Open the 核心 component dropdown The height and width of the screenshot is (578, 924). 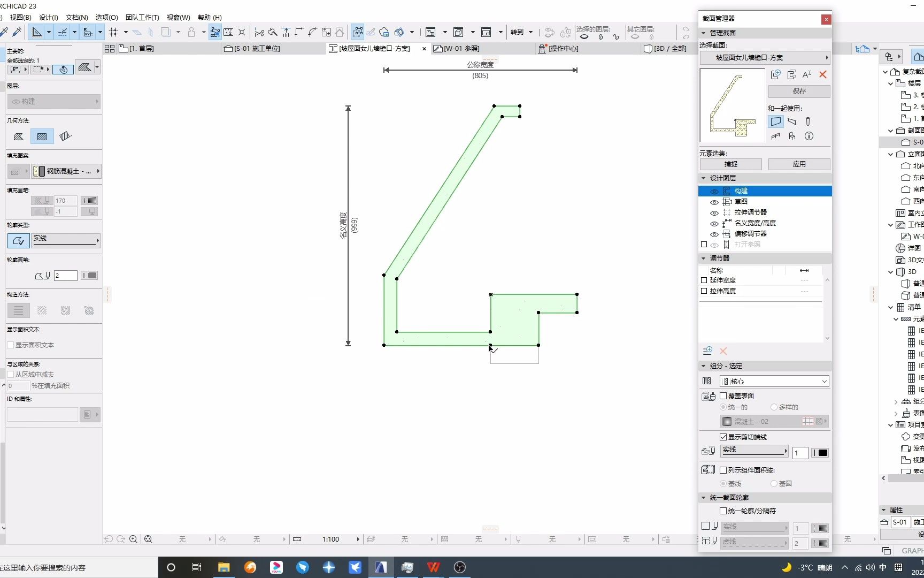click(773, 381)
